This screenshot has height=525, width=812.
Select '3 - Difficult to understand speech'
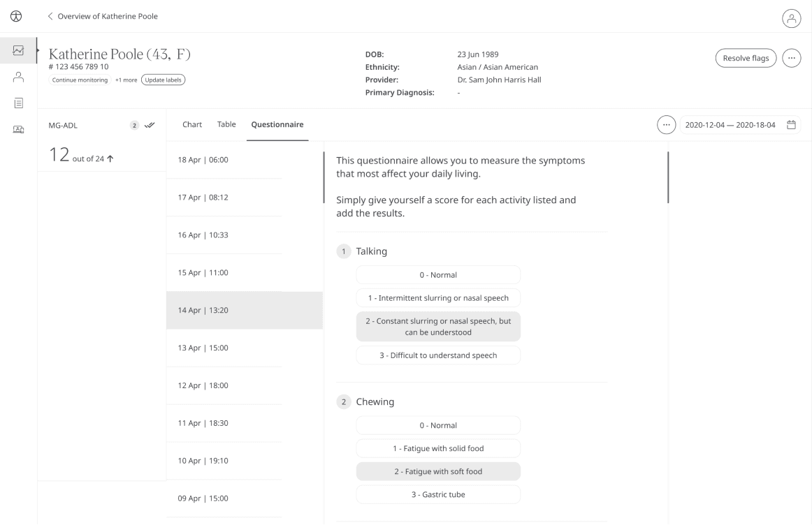(438, 355)
